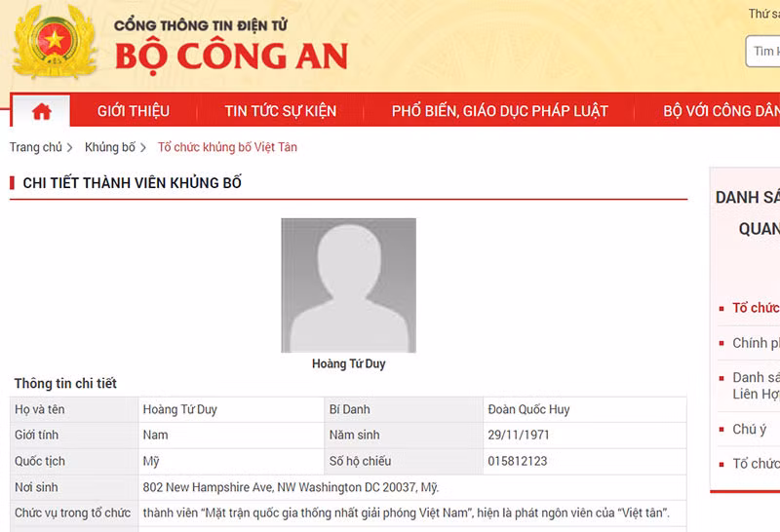Select the Số hộ chiếu label cell

(x=404, y=462)
